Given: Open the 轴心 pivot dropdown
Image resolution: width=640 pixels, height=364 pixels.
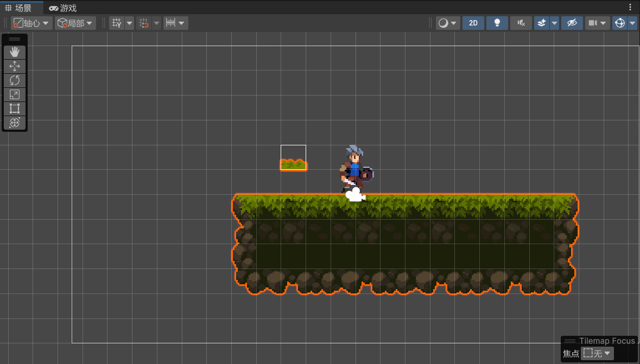Looking at the screenshot, I should 32,23.
